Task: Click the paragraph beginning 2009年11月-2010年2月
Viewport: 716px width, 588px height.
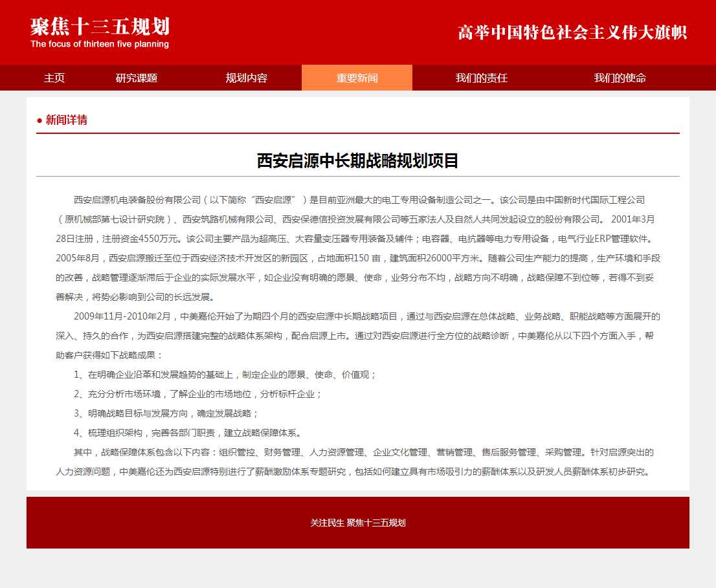Action: click(x=357, y=336)
